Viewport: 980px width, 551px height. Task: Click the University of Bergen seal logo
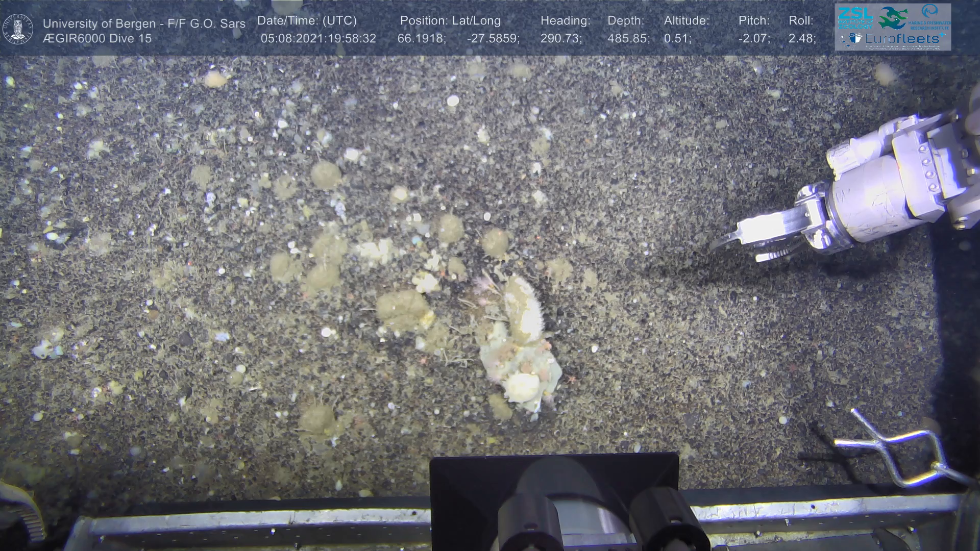click(x=18, y=29)
